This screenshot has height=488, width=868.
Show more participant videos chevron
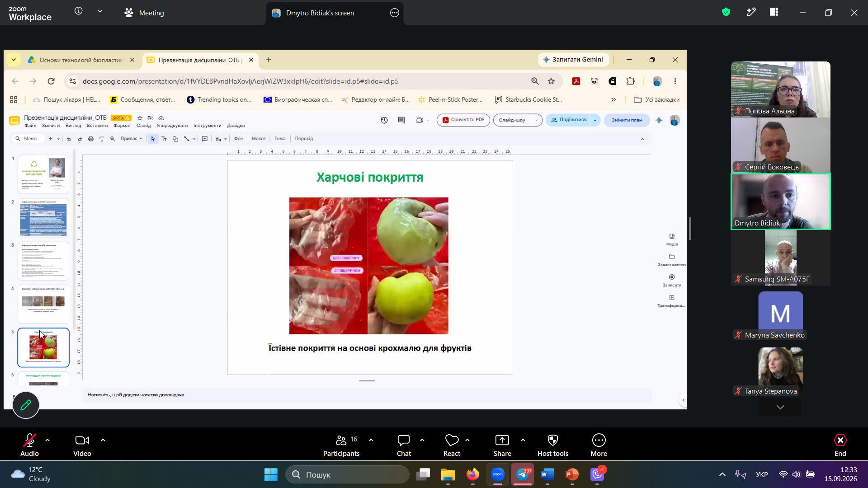coord(780,407)
